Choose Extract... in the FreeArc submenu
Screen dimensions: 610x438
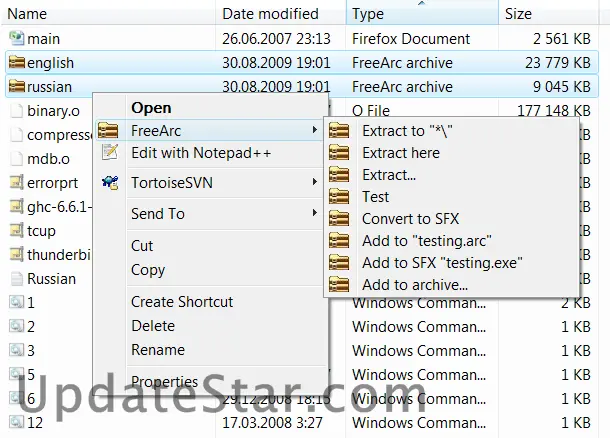451,175
